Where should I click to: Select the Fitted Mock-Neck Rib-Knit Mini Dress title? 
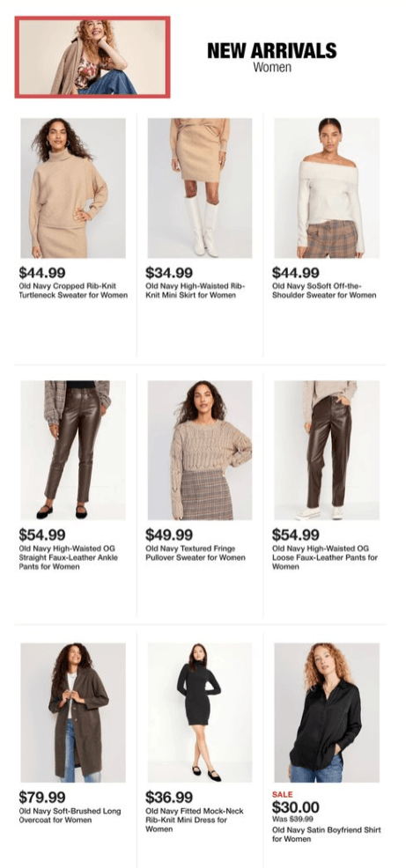click(x=195, y=820)
